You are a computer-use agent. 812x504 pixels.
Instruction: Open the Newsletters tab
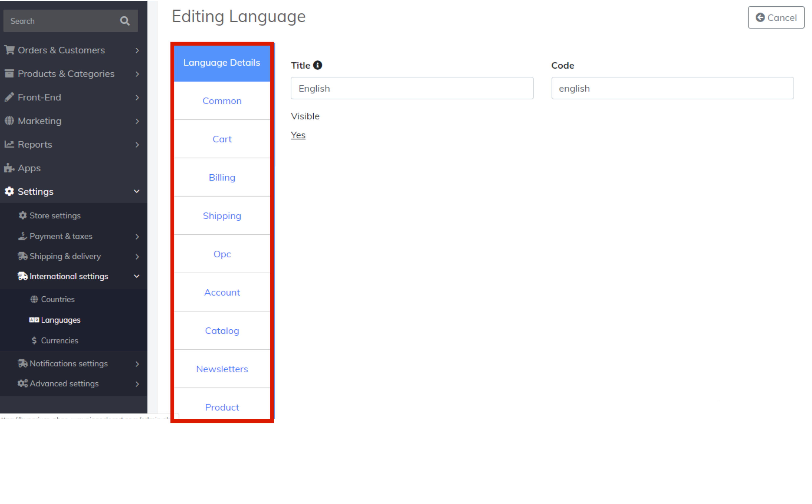click(x=222, y=369)
